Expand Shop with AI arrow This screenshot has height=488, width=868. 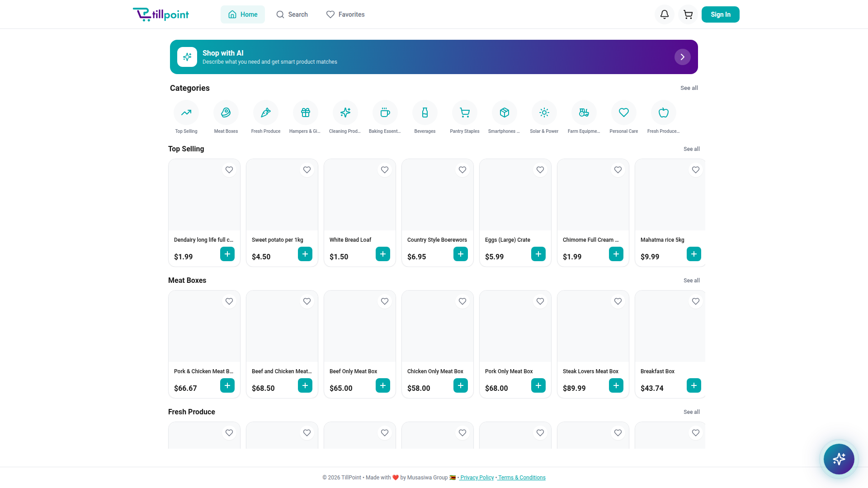683,57
